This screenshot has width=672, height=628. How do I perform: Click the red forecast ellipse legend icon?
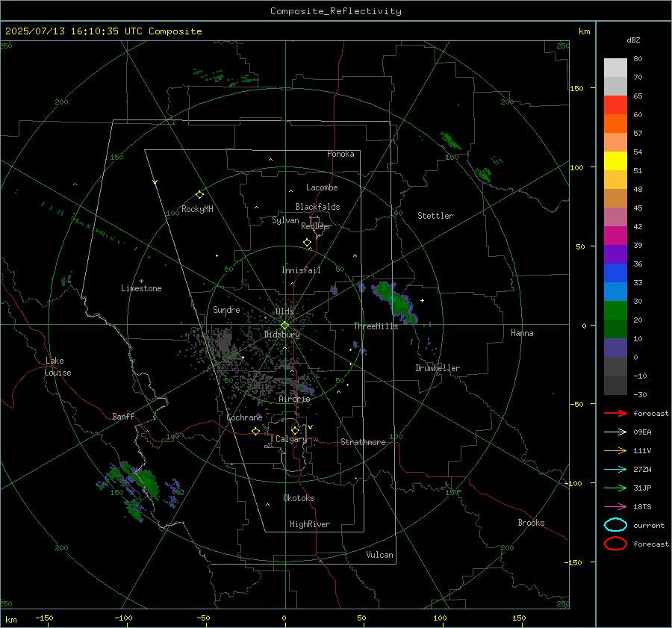pyautogui.click(x=615, y=544)
